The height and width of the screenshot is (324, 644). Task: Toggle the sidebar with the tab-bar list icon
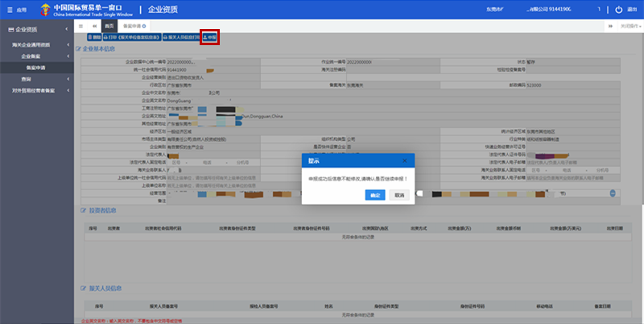coord(80,26)
